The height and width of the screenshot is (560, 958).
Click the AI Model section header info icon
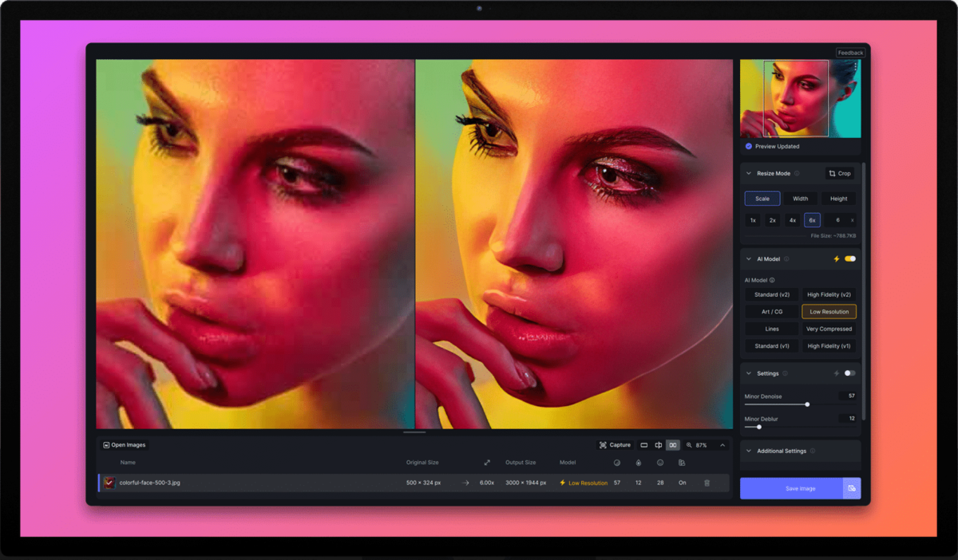[x=786, y=259]
